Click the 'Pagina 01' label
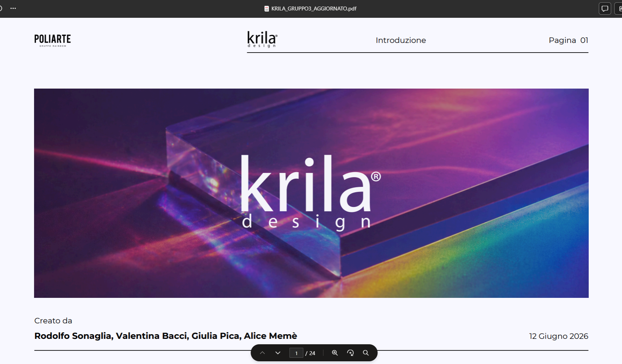The width and height of the screenshot is (622, 364). pos(568,40)
